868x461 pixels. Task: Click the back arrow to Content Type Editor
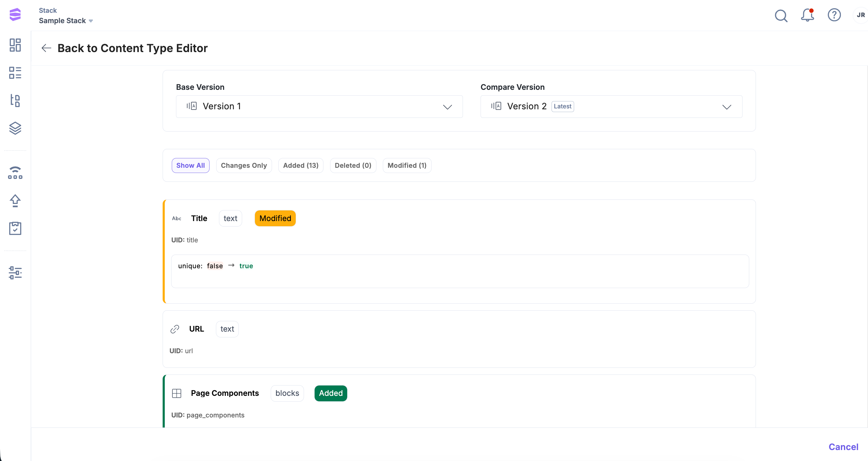[46, 48]
